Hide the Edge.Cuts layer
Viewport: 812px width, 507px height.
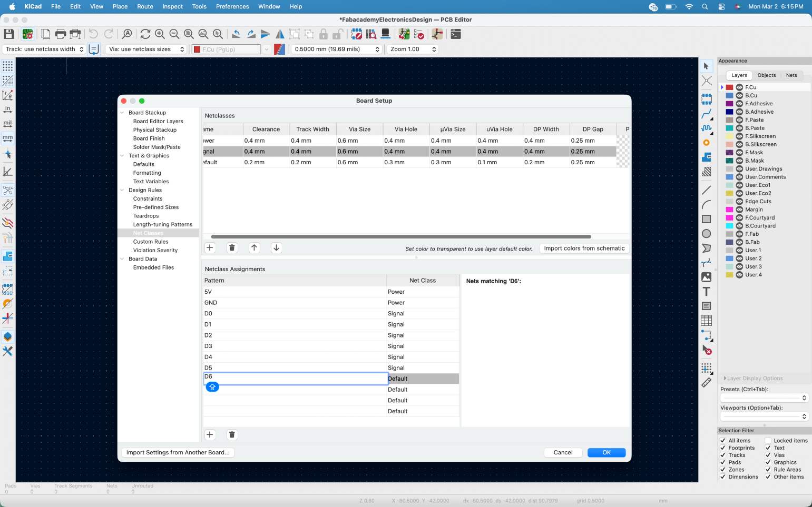(739, 202)
